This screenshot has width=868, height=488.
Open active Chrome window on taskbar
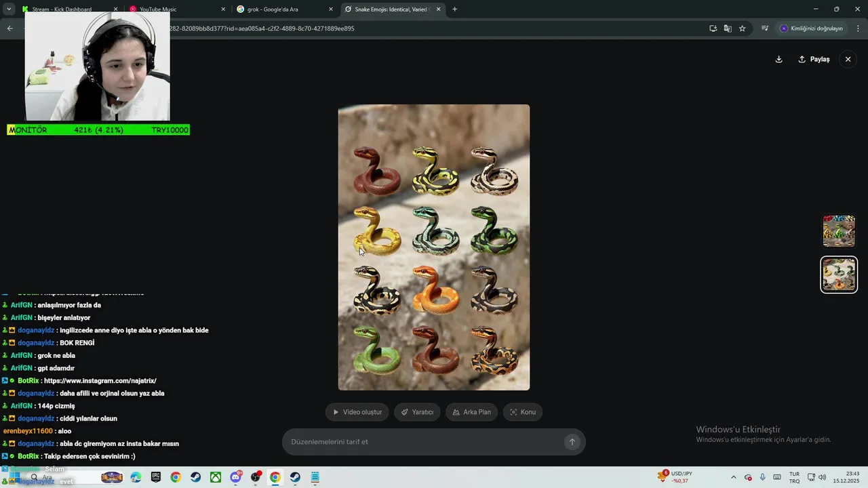275,477
